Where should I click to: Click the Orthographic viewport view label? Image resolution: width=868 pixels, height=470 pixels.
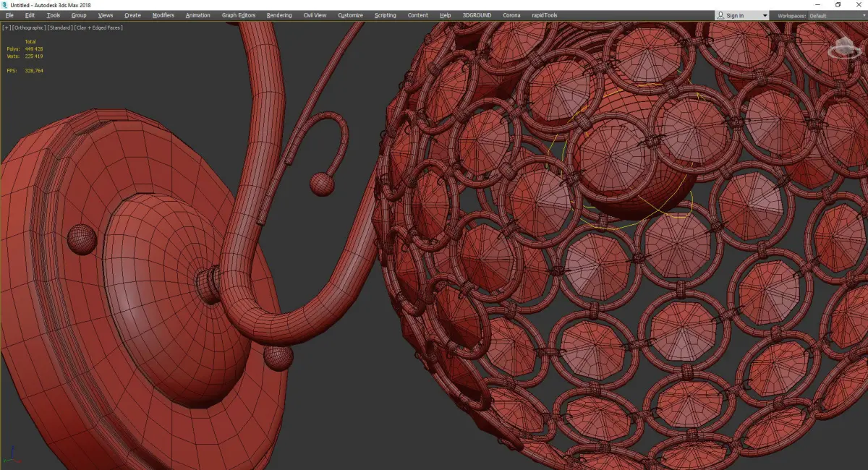point(27,27)
